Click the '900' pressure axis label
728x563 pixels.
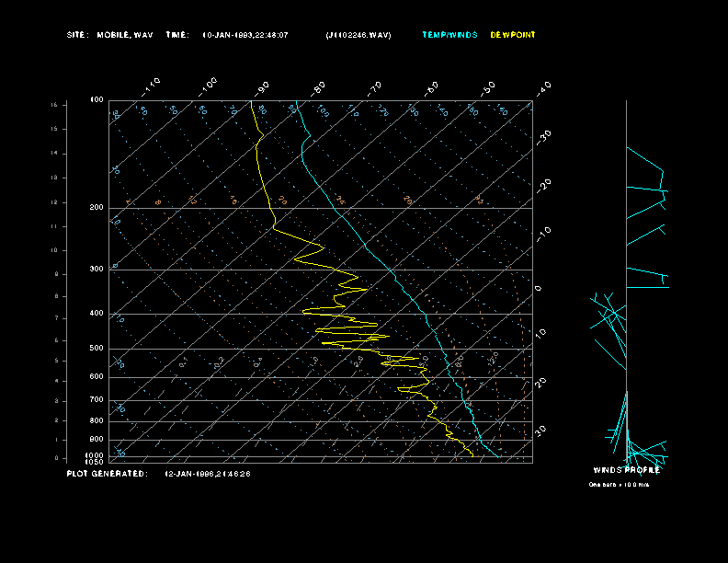click(x=97, y=440)
